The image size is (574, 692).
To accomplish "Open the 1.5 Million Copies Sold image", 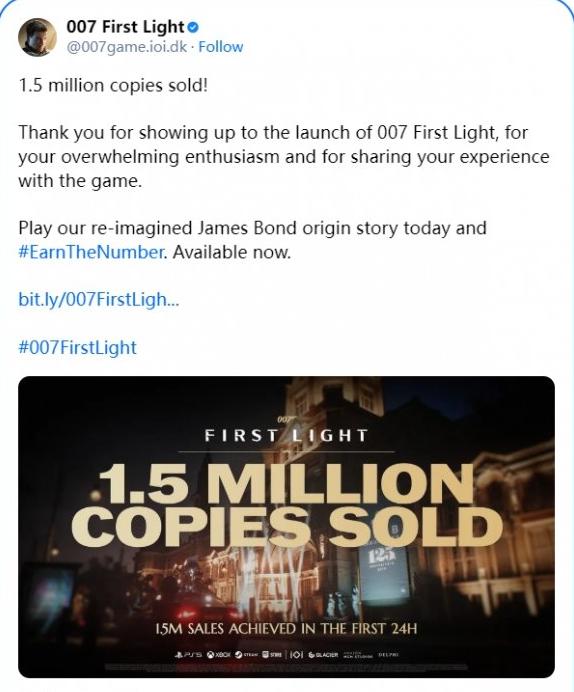I will tap(286, 527).
